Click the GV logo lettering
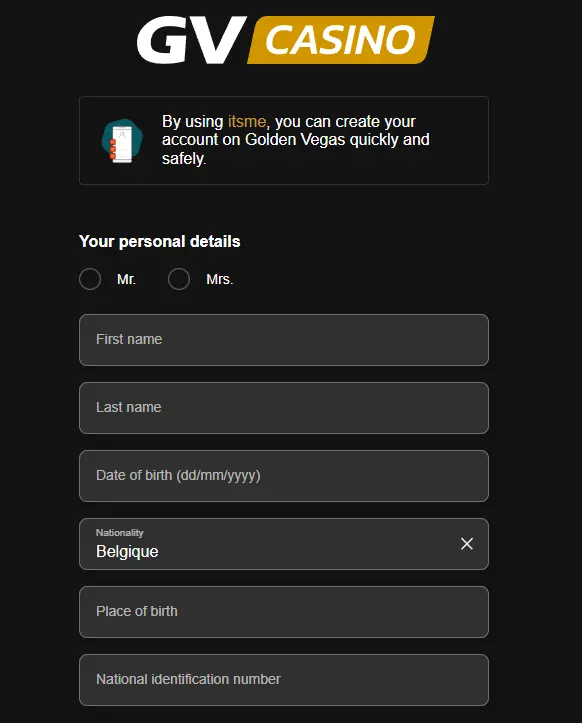The image size is (582, 723). pyautogui.click(x=191, y=40)
